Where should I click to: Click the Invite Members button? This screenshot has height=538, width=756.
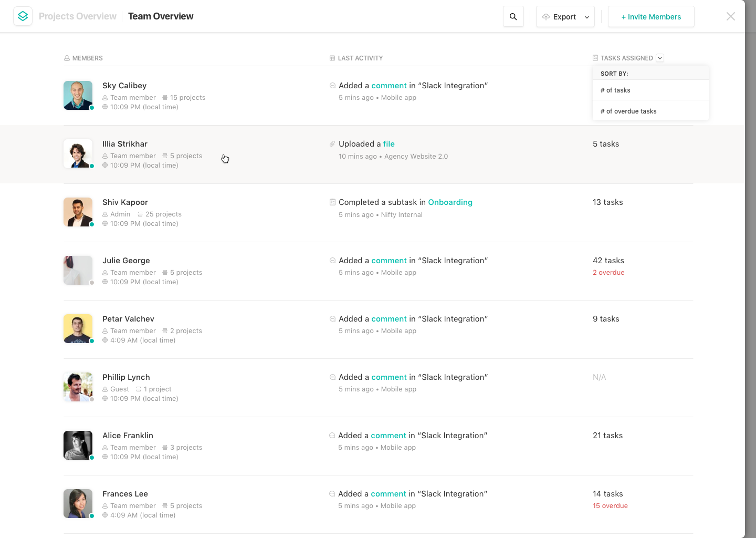point(651,17)
